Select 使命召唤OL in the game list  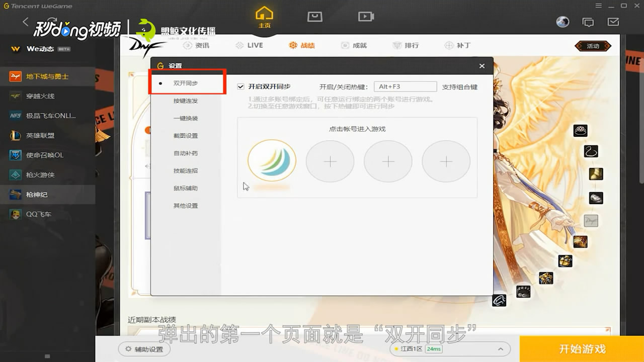(x=47, y=155)
